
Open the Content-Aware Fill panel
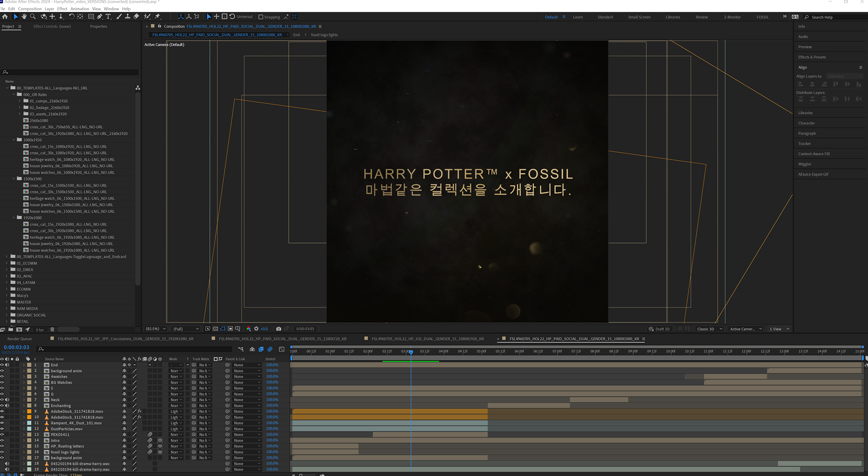click(814, 154)
